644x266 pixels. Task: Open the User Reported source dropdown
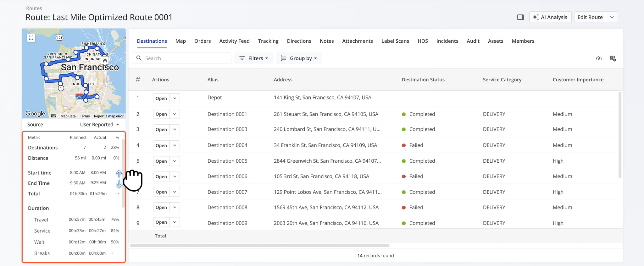99,125
